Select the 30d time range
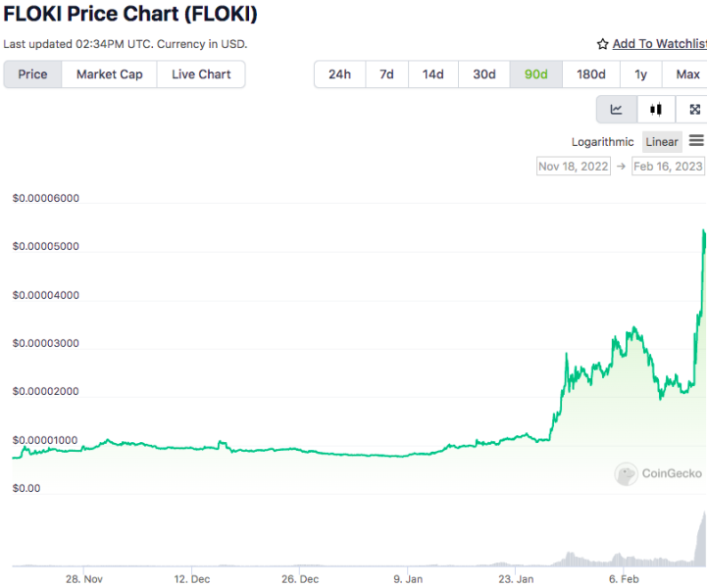707x588 pixels. click(484, 74)
